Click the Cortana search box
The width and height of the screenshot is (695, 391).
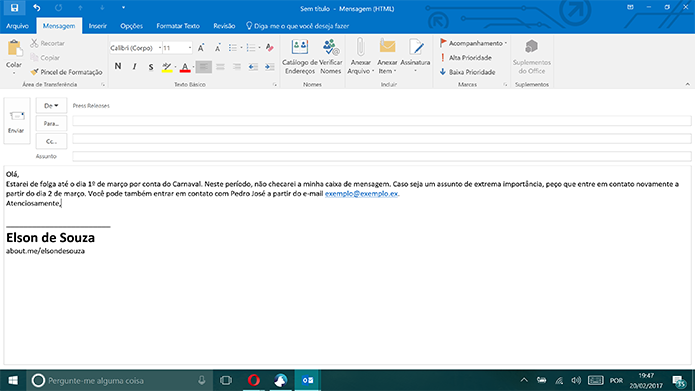point(120,380)
